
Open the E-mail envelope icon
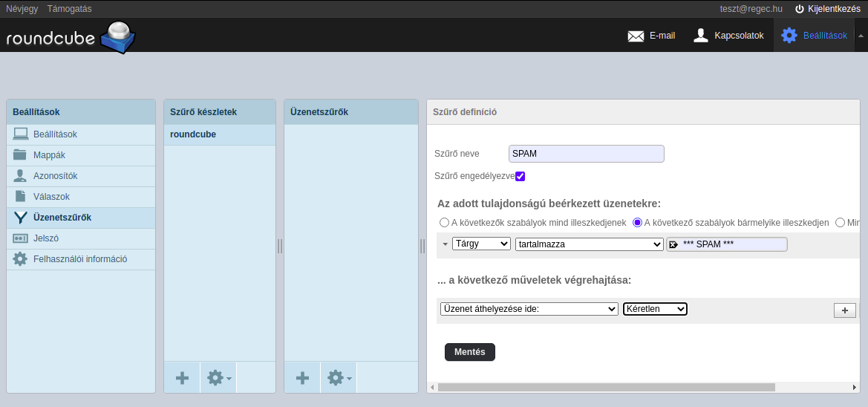(x=636, y=36)
